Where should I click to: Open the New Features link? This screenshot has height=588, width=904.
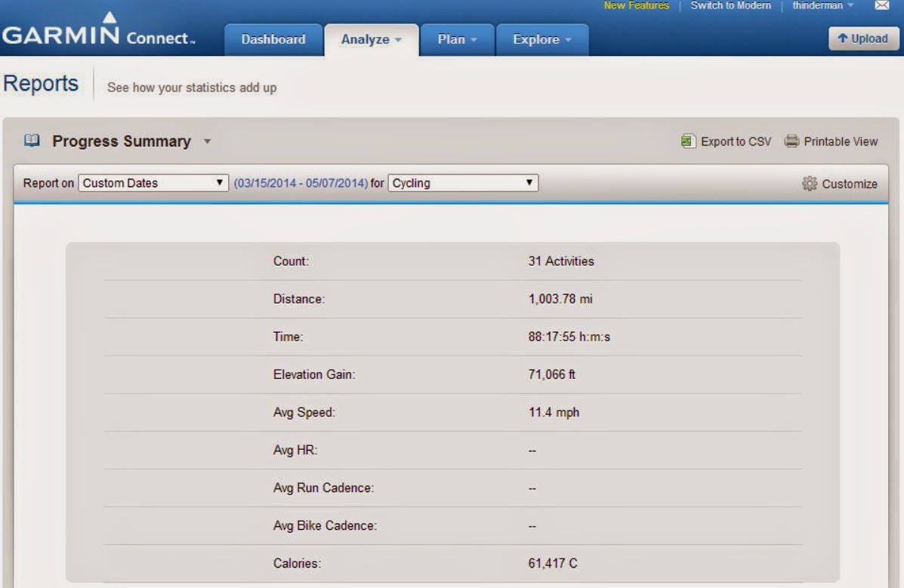coord(637,5)
